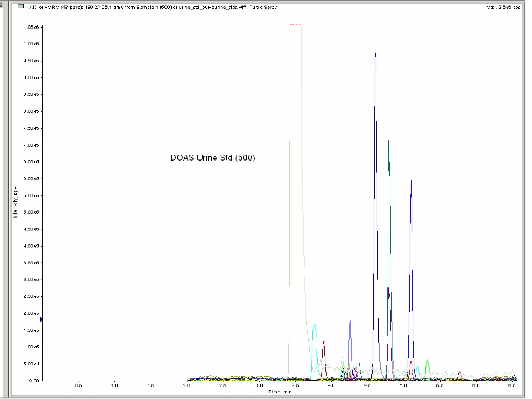Screen dimensions: 532x399
Task: Click the teal peak apex near 4.8 min
Action: coord(388,142)
